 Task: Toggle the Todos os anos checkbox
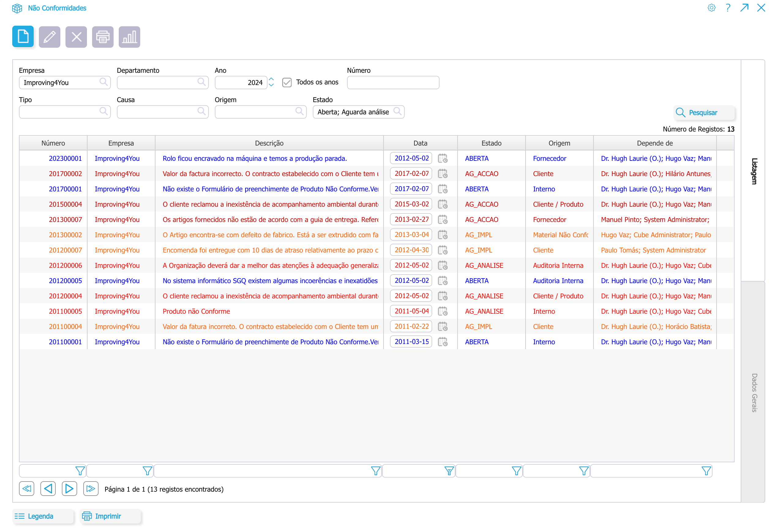pyautogui.click(x=286, y=82)
